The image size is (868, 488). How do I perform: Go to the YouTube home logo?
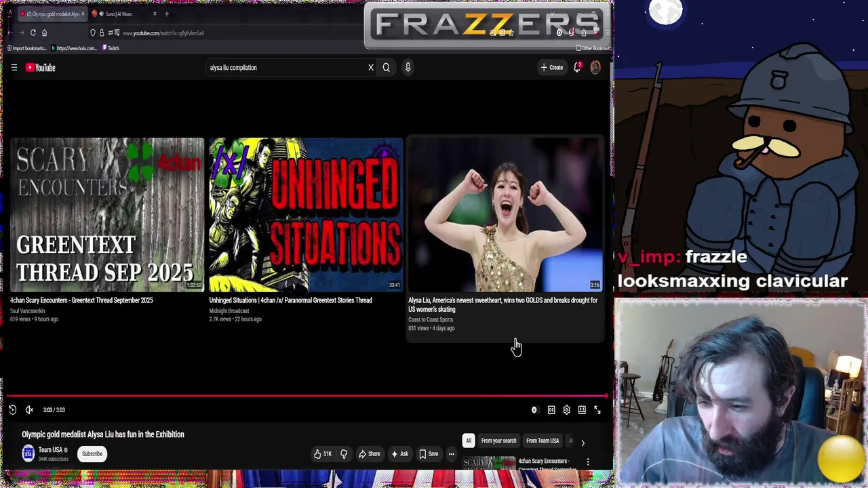pyautogui.click(x=41, y=67)
